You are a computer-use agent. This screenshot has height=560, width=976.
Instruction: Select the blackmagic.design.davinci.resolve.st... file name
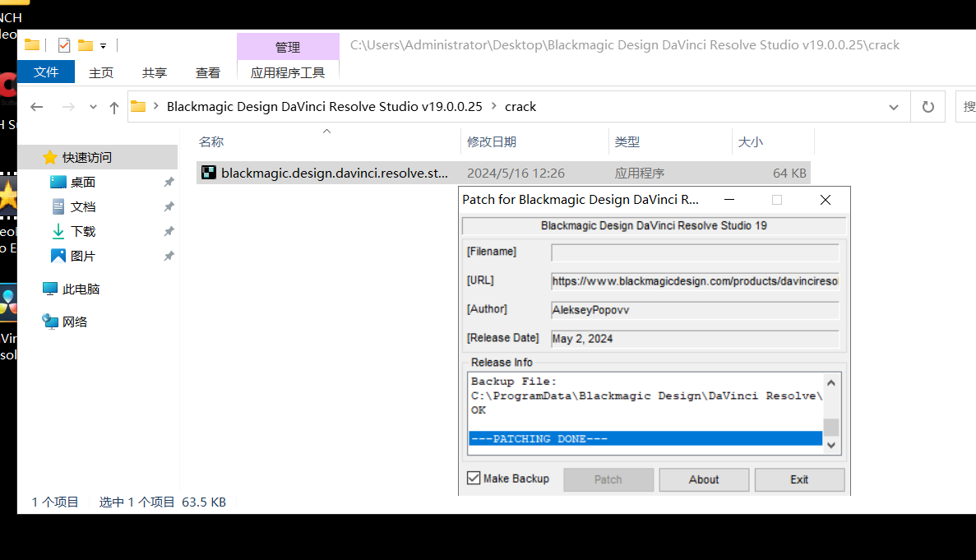click(335, 173)
